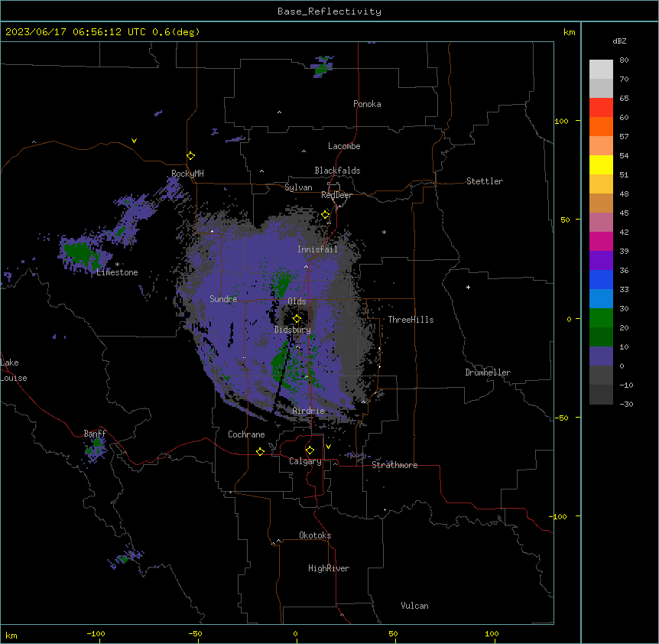Click yellow diamond marker south of Cochrane

point(260,451)
